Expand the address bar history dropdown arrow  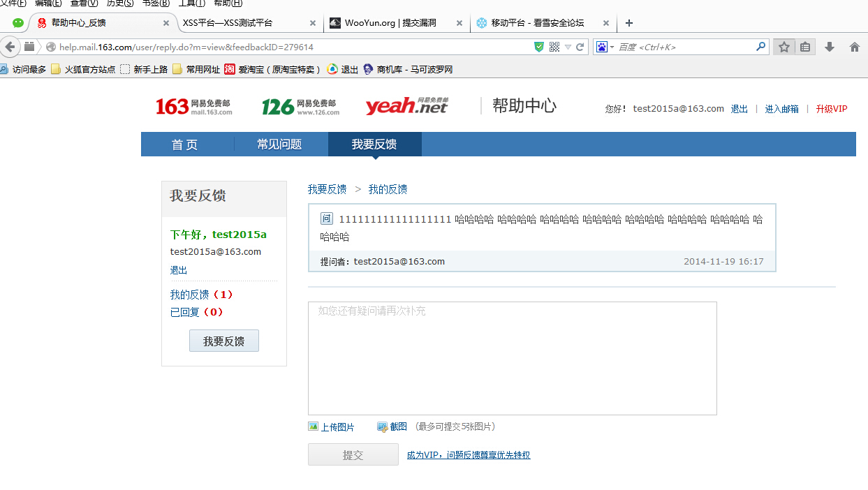(x=568, y=47)
